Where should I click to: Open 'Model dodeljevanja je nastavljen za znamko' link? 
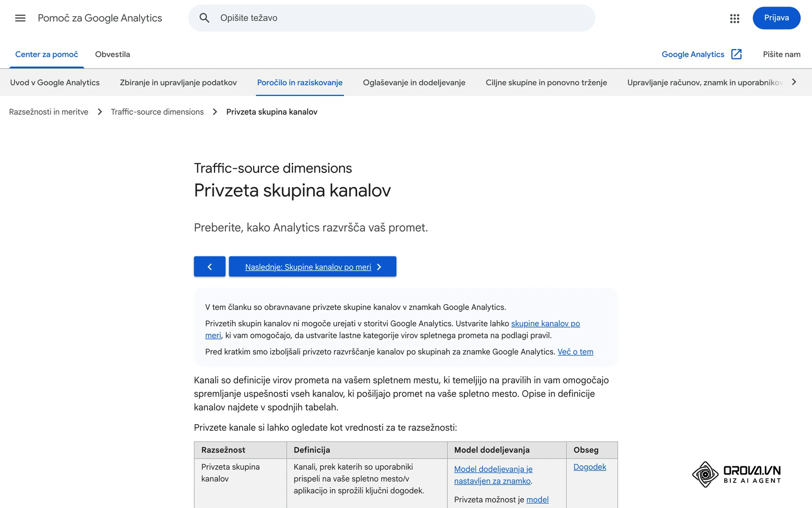(493, 475)
